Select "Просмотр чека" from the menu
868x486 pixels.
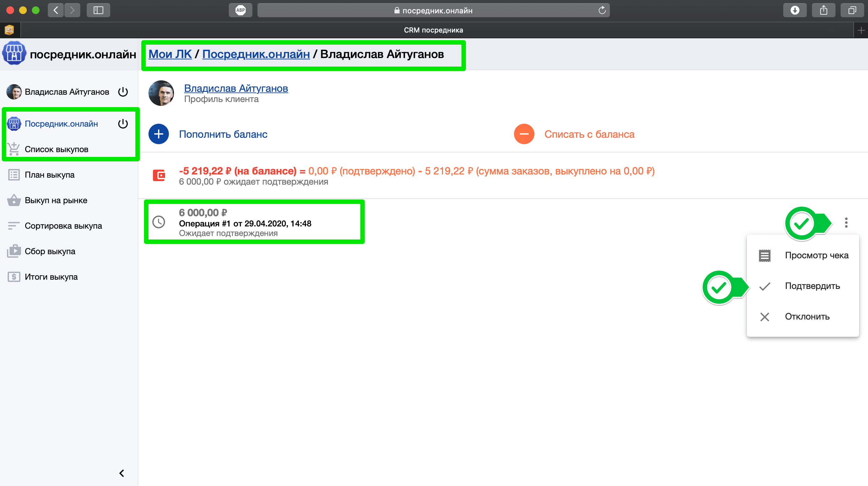click(816, 255)
